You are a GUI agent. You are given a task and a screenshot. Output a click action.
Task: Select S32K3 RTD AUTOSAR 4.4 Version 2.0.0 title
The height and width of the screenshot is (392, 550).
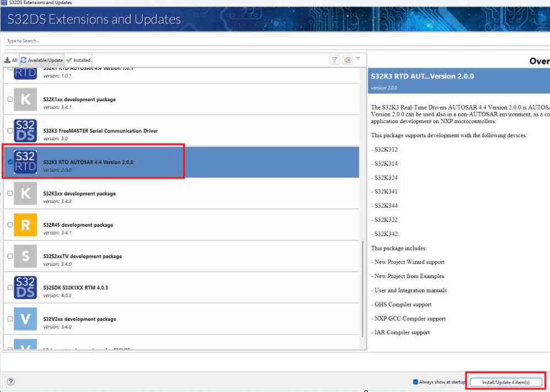(88, 162)
